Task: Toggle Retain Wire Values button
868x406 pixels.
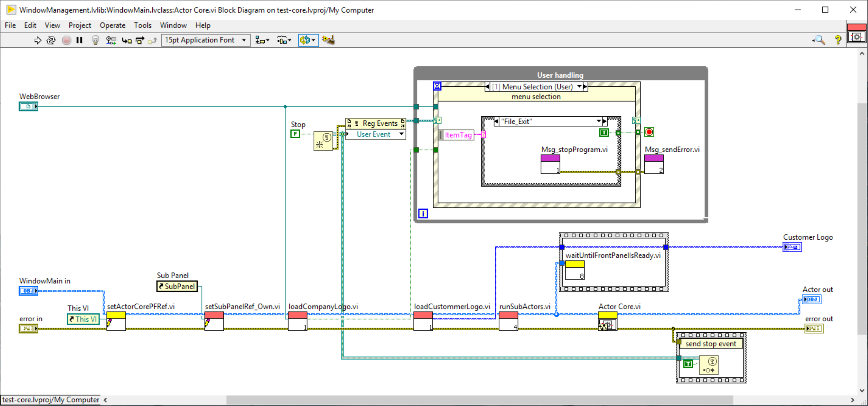Action: click(111, 40)
